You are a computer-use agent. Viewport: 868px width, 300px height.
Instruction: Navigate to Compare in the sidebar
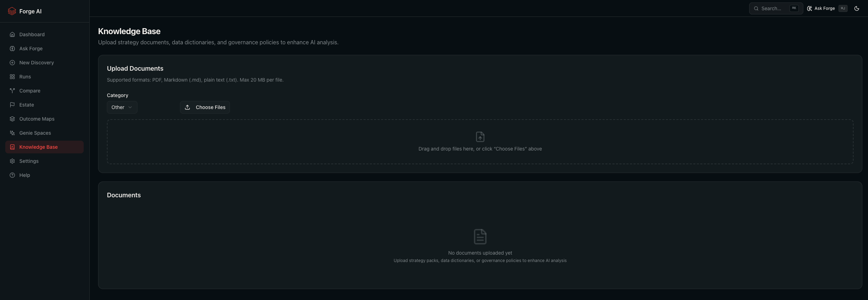44,91
